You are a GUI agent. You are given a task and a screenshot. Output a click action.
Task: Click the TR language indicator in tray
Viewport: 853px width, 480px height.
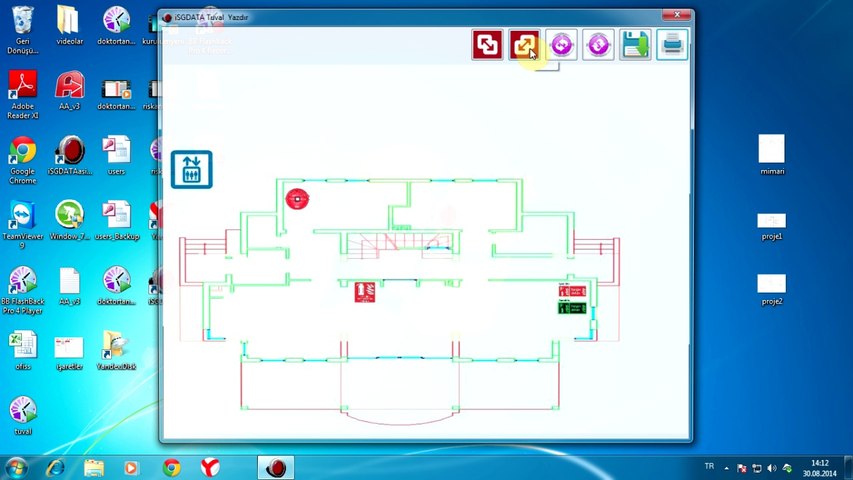709,466
